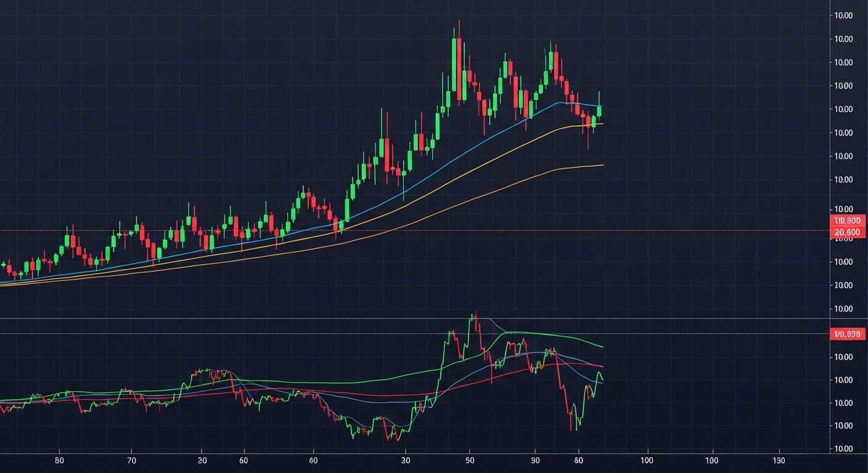Click the 130 label on the time axis
This screenshot has width=868, height=473.
(x=778, y=460)
